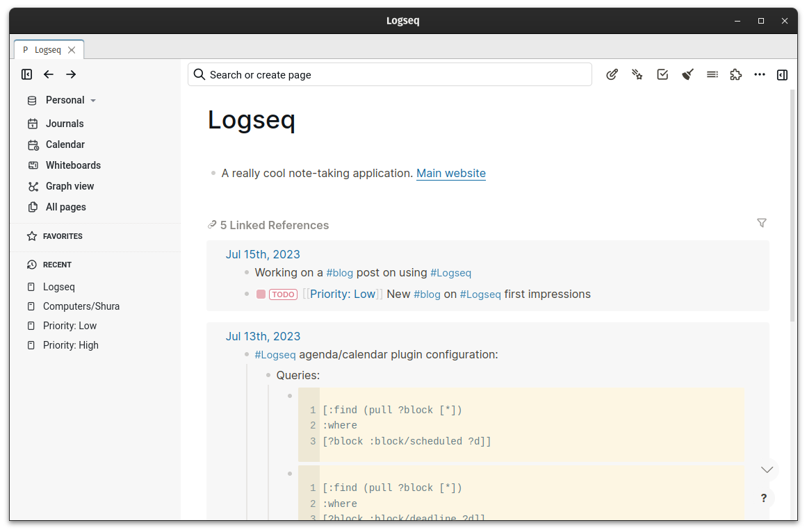The width and height of the screenshot is (807, 532).
Task: Maximize the Logseq window
Action: 760,21
